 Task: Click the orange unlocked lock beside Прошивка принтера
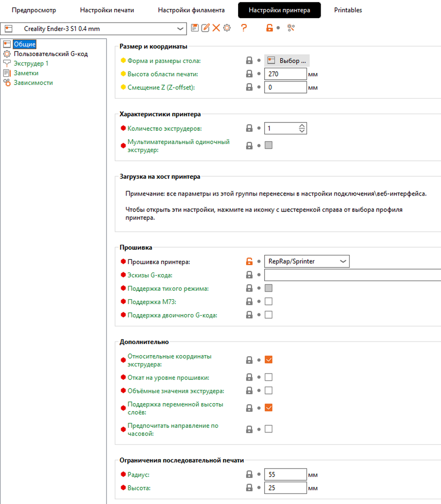click(250, 262)
